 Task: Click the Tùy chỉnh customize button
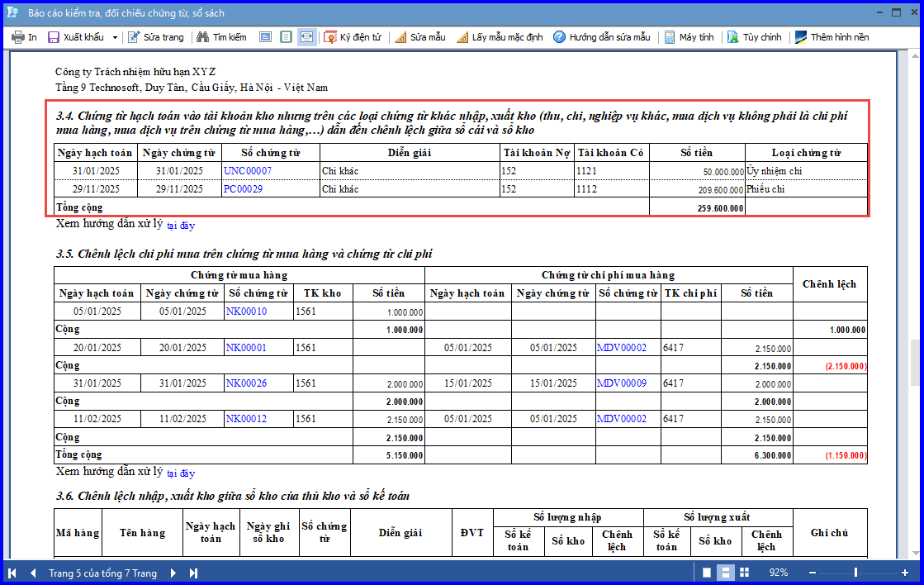pos(754,37)
